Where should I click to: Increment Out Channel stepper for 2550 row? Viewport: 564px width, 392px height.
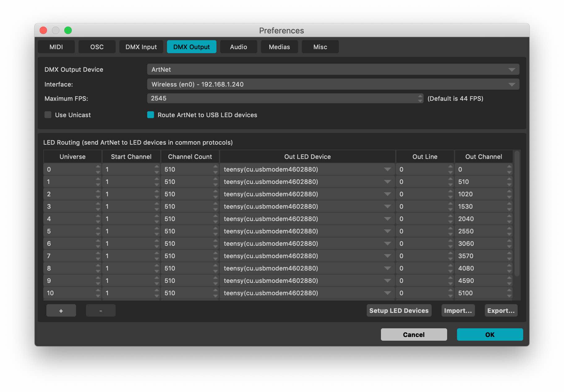[509, 229]
